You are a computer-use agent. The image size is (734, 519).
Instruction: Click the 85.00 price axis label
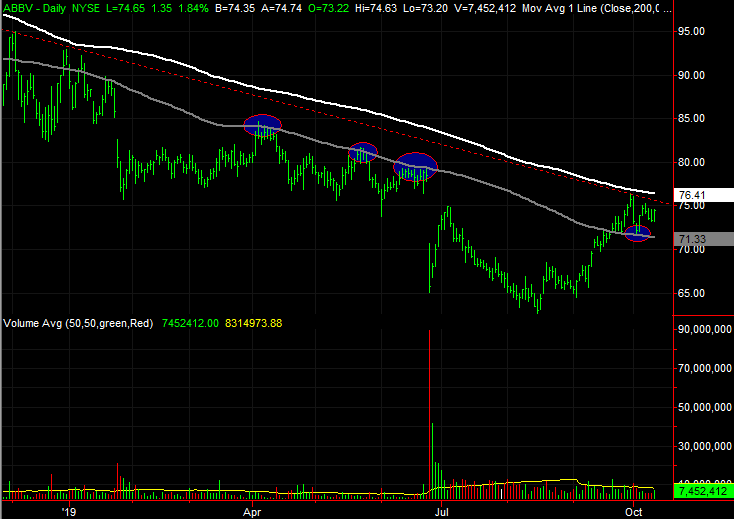pos(692,118)
